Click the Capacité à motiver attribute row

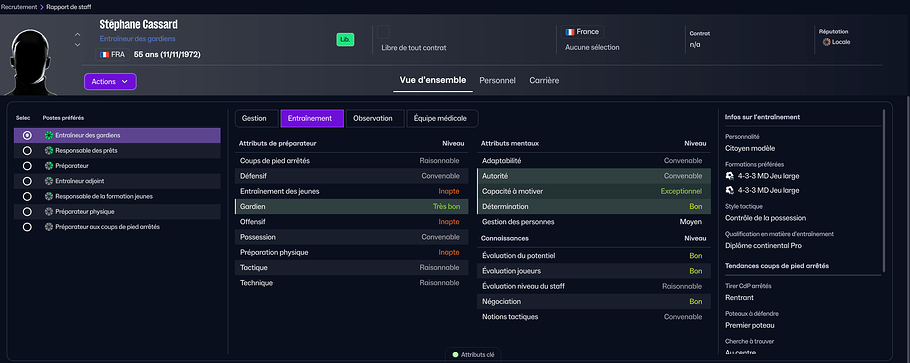(594, 191)
